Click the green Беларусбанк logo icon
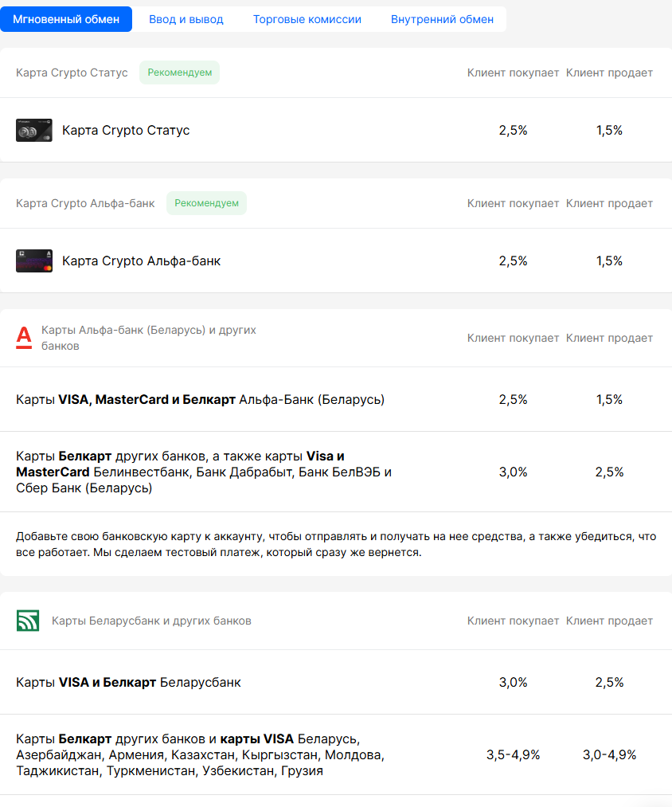Image resolution: width=672 pixels, height=807 pixels. click(28, 621)
